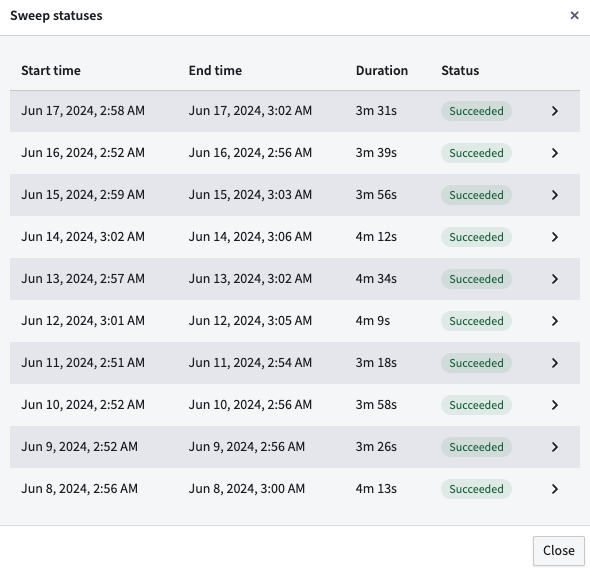Click the Duration column header

click(x=382, y=70)
